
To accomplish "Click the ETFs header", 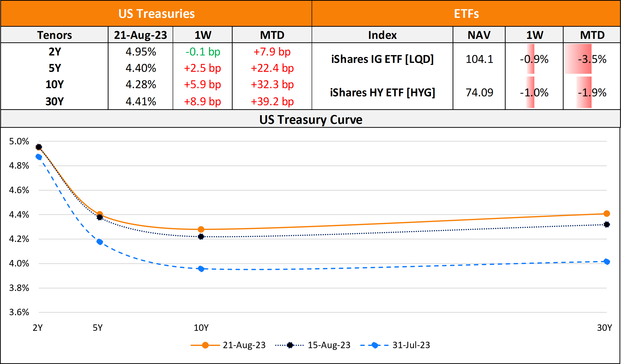I will tap(466, 14).
